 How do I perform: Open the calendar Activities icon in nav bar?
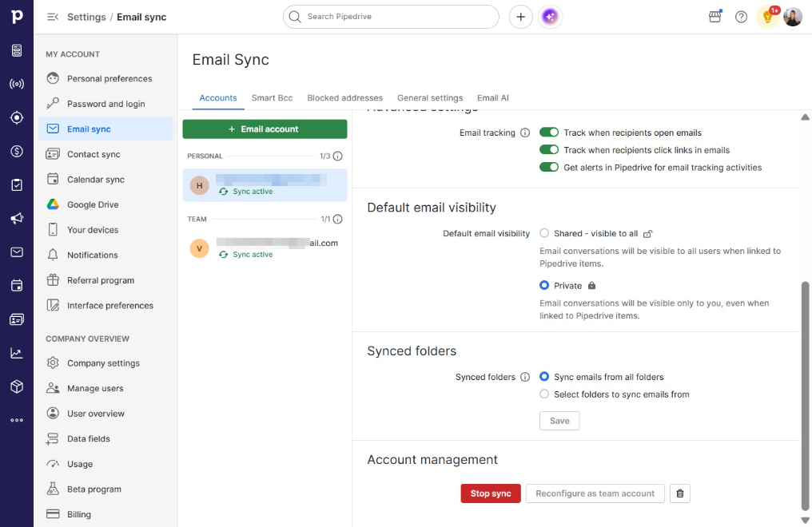17,286
